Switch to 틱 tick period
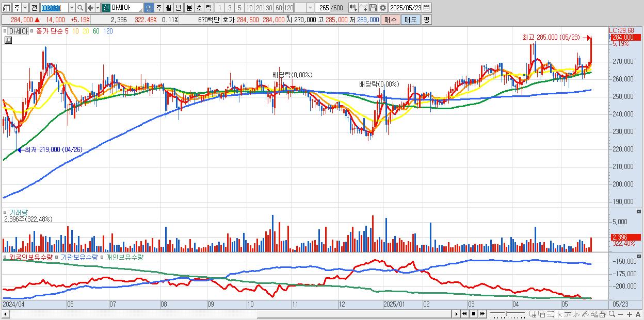The width and height of the screenshot is (644, 320). pos(208,8)
